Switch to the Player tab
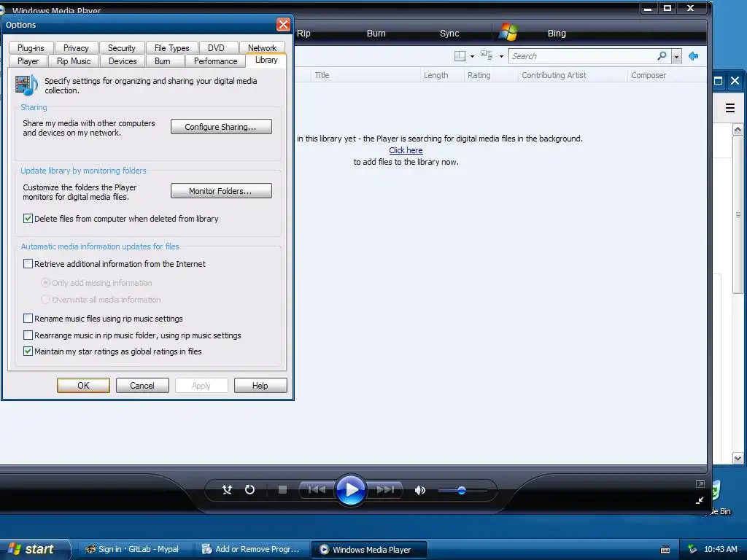This screenshot has width=747, height=560. [x=28, y=61]
